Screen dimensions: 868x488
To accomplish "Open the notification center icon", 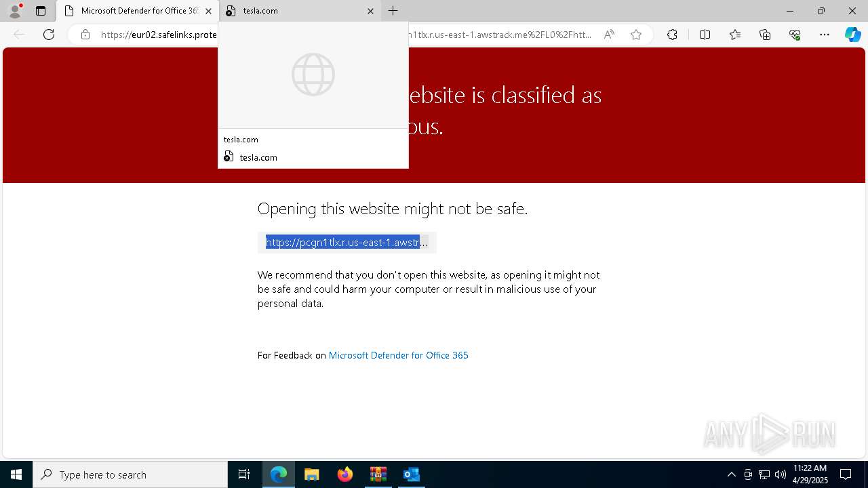I will 846,474.
